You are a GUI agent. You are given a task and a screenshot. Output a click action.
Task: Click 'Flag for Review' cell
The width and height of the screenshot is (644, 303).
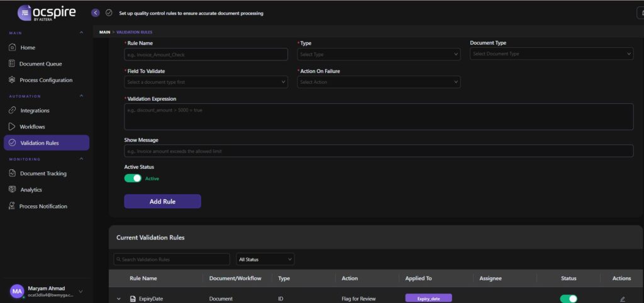(358, 299)
